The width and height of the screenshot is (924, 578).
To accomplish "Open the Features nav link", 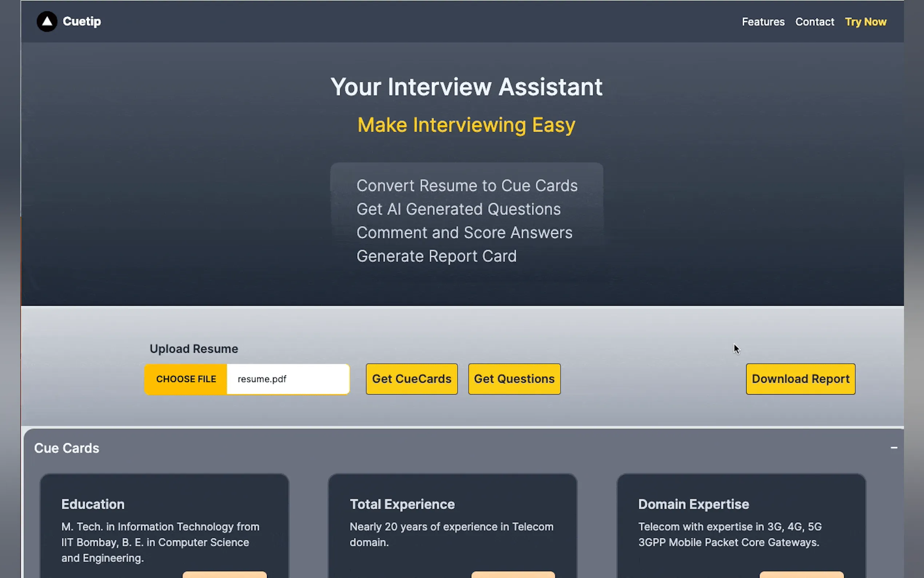I will (763, 22).
